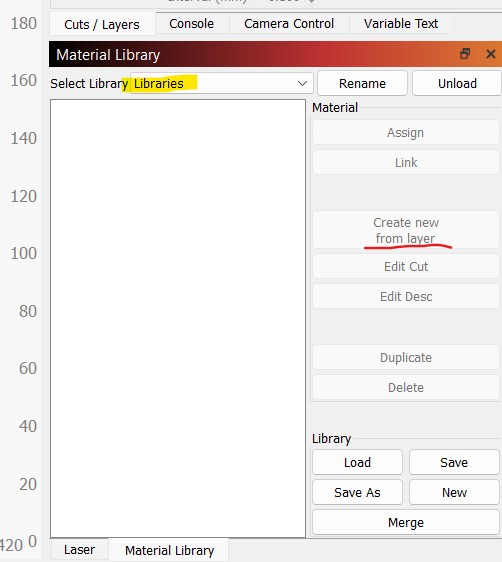Select the Laser tab at bottom
This screenshot has height=562, width=502.
pyautogui.click(x=79, y=549)
